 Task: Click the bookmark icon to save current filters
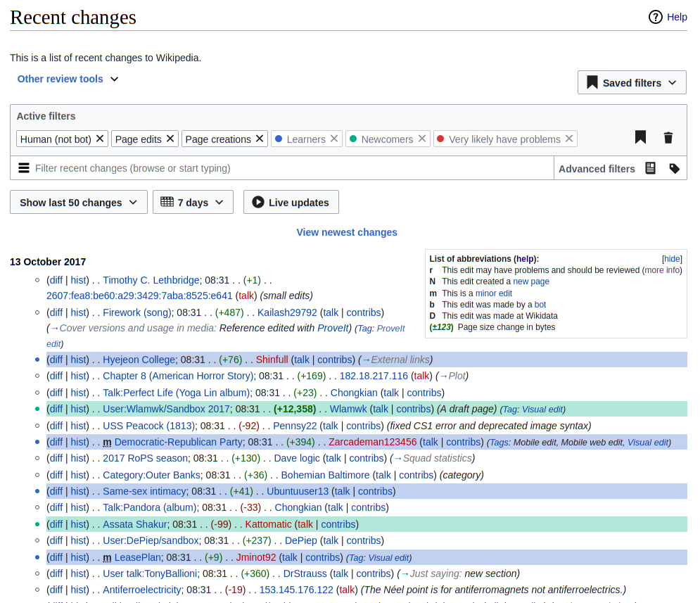pos(640,137)
